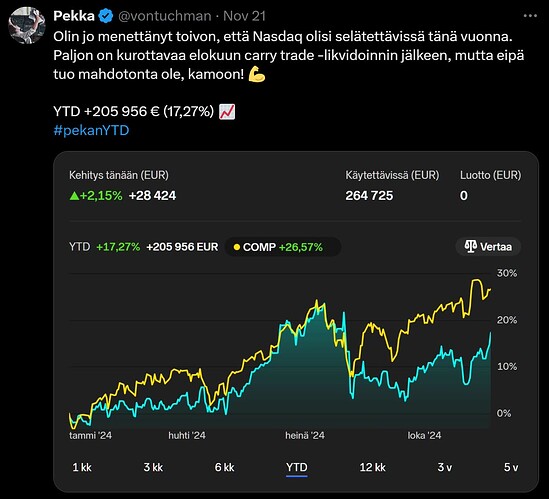Click the chart-rising emoji after percentage
The image size is (549, 499).
(x=227, y=112)
